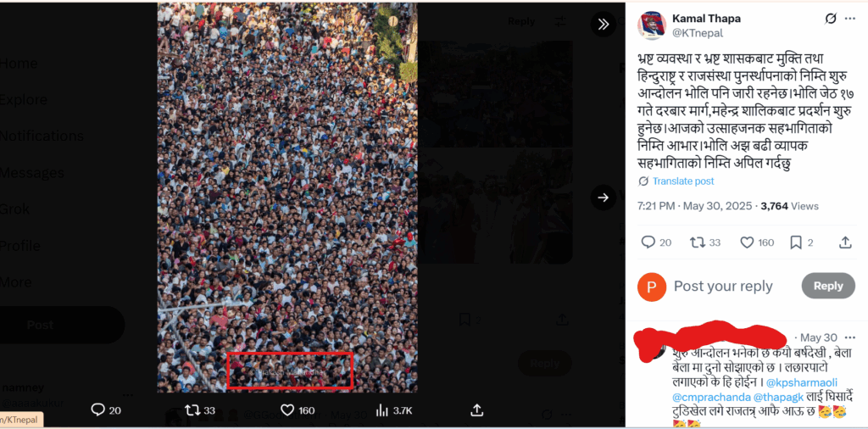Click the gray Reply button
Viewport: 868px width, 429px height.
click(828, 287)
